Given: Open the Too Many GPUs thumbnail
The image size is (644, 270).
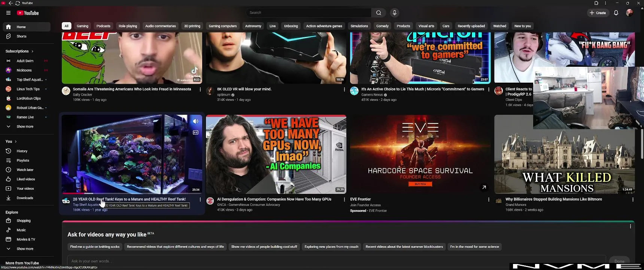Looking at the screenshot, I should pos(276,154).
